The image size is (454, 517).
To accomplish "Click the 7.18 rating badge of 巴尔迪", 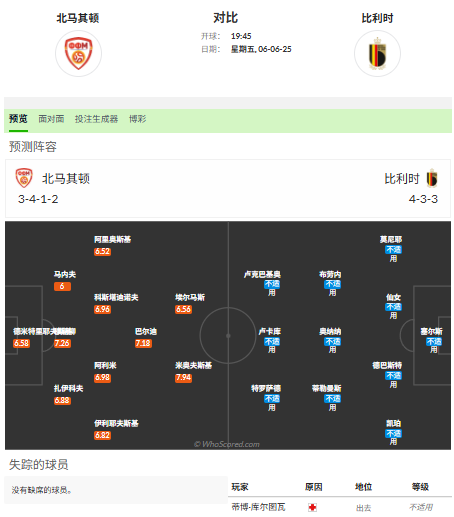I will (143, 343).
